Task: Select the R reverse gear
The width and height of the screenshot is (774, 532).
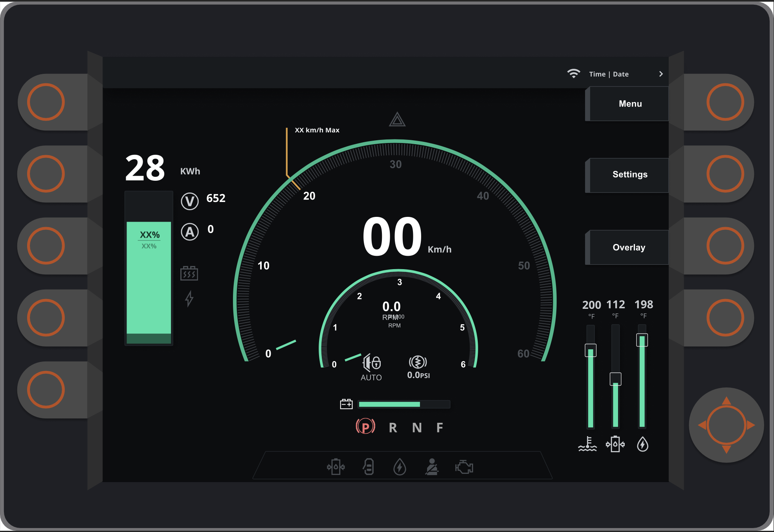Action: click(x=393, y=427)
